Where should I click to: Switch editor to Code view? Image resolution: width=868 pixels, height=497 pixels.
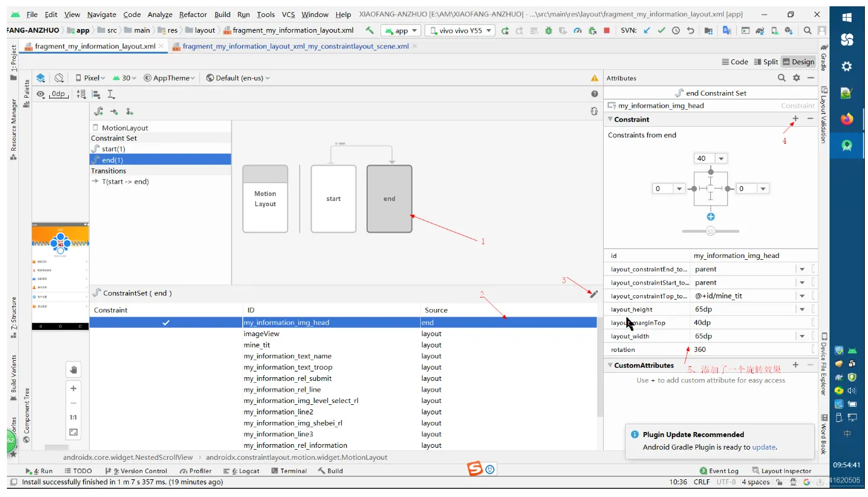pos(735,62)
